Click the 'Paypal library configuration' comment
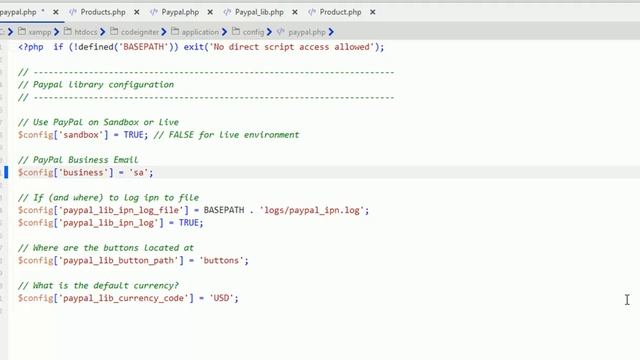 [x=103, y=84]
